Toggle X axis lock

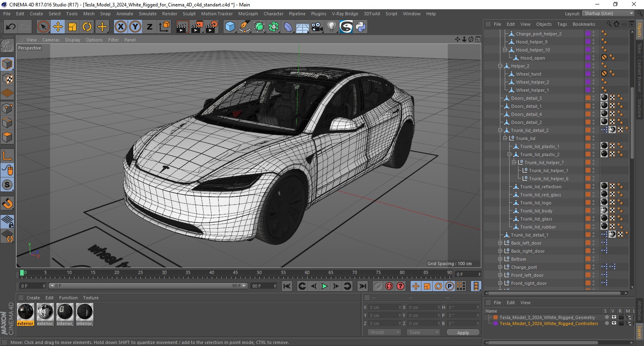tap(120, 27)
